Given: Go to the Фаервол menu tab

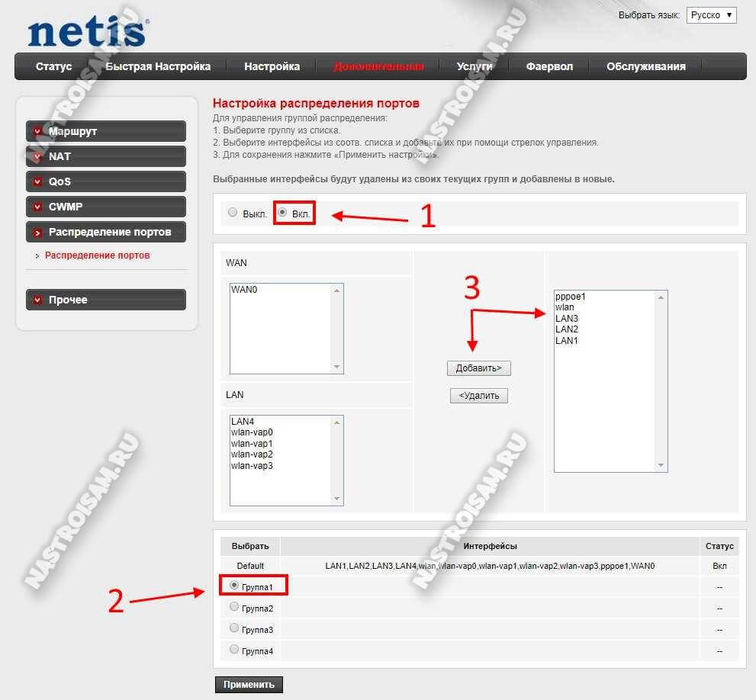Looking at the screenshot, I should (549, 66).
